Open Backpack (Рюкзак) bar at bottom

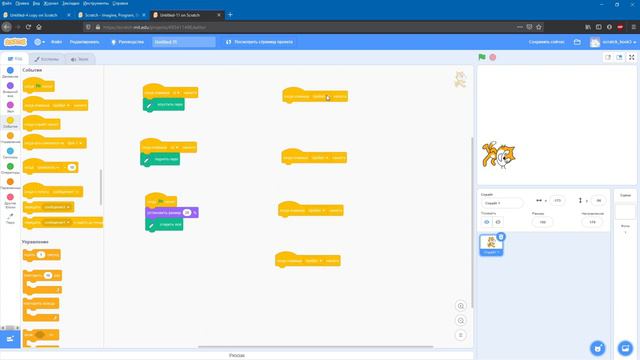237,356
